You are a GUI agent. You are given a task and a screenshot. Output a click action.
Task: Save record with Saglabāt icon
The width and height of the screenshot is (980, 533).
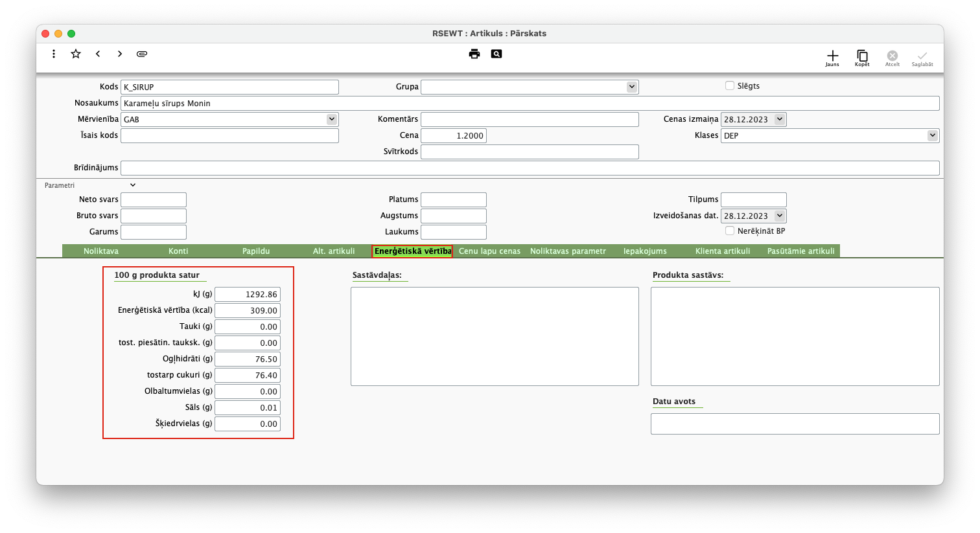[x=922, y=58]
